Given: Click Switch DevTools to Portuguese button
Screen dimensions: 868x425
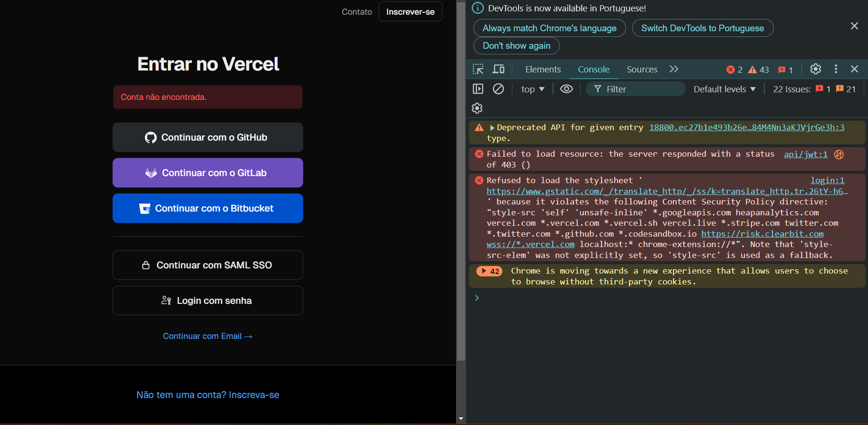Looking at the screenshot, I should click(x=703, y=28).
